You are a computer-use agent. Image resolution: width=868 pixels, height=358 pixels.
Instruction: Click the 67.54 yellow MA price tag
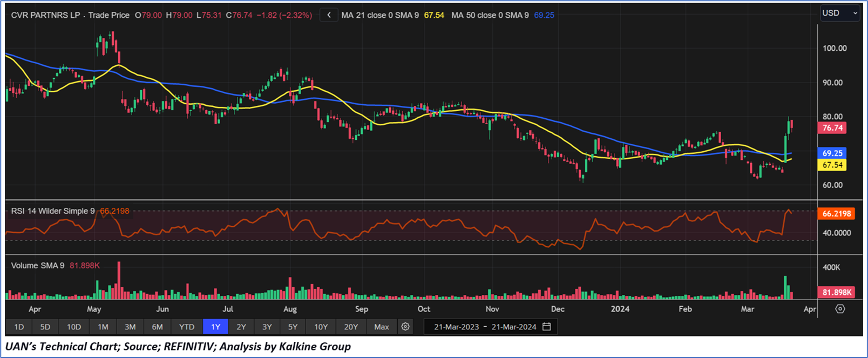point(832,165)
